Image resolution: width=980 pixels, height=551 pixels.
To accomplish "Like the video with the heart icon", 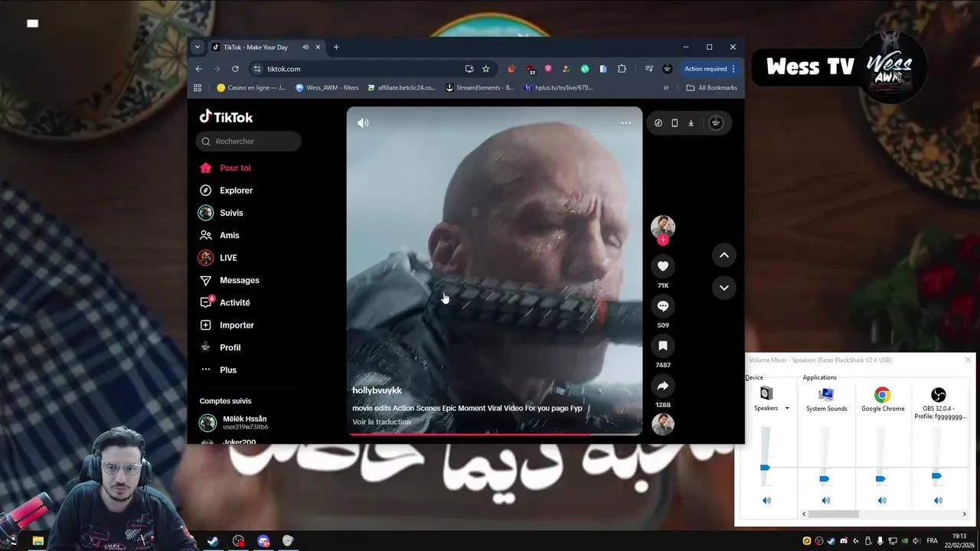I will [663, 266].
